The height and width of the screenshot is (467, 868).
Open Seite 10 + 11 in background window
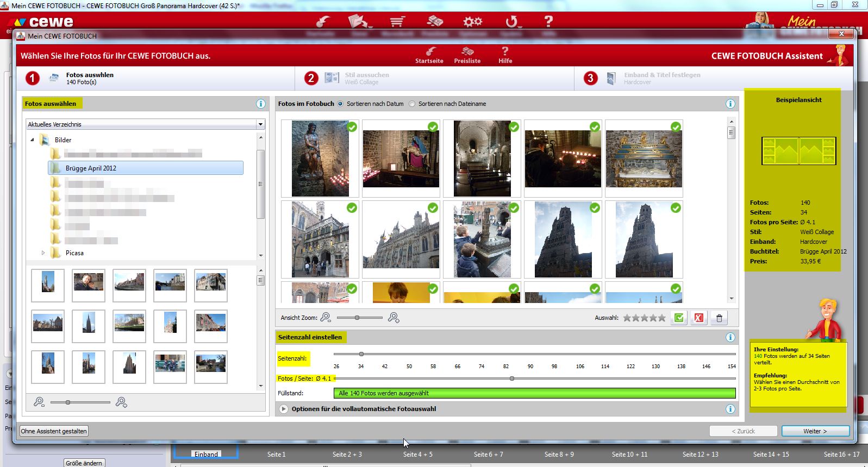click(629, 454)
